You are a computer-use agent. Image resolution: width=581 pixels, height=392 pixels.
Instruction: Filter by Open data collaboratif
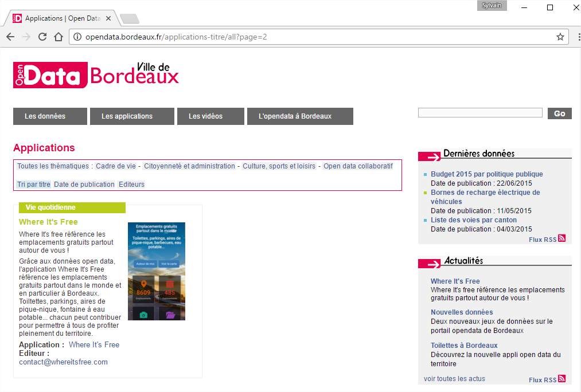(x=358, y=166)
